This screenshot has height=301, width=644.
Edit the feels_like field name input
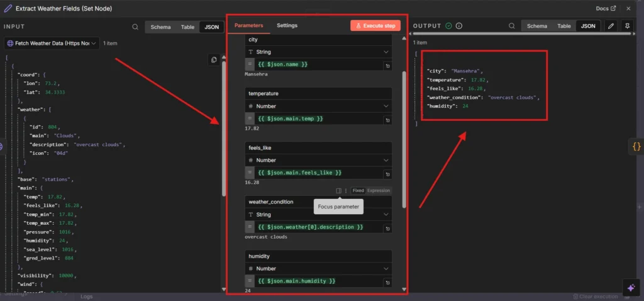click(318, 147)
